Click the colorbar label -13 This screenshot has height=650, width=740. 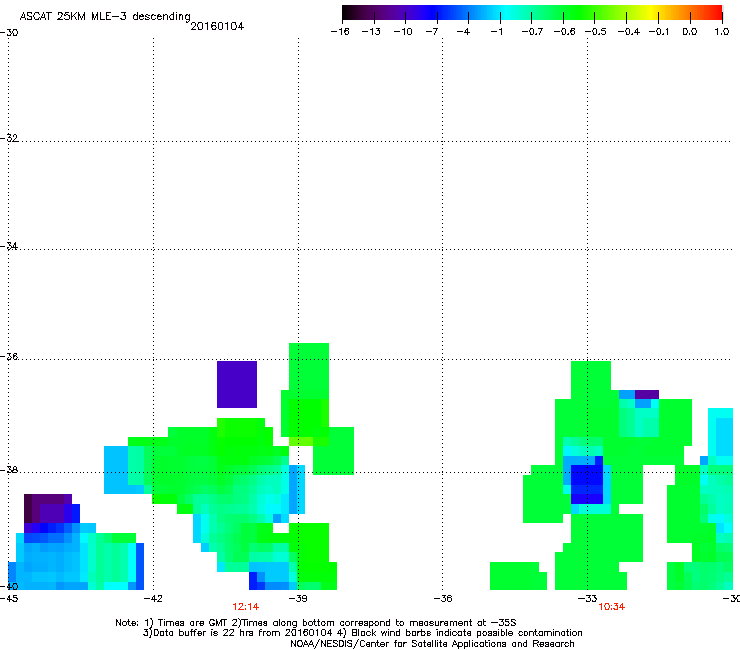pos(371,32)
